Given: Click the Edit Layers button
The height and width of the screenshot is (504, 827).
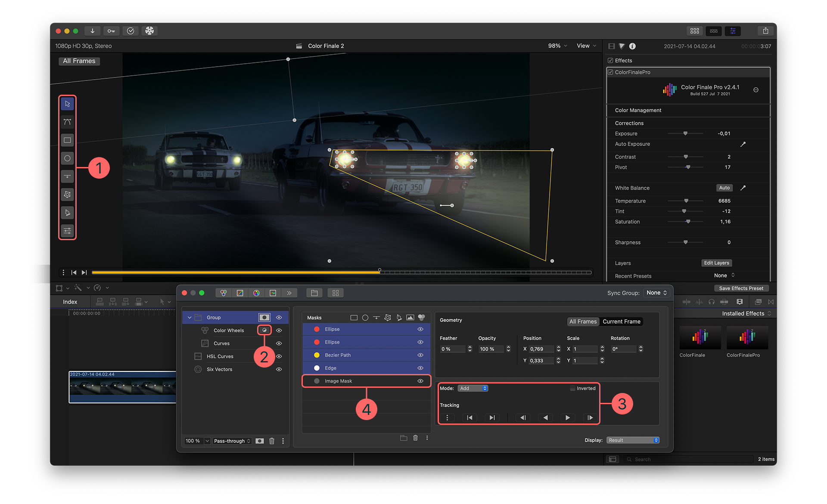Looking at the screenshot, I should 716,263.
